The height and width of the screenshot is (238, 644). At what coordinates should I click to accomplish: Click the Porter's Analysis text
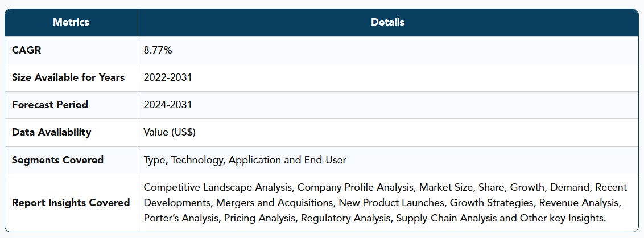point(181,218)
